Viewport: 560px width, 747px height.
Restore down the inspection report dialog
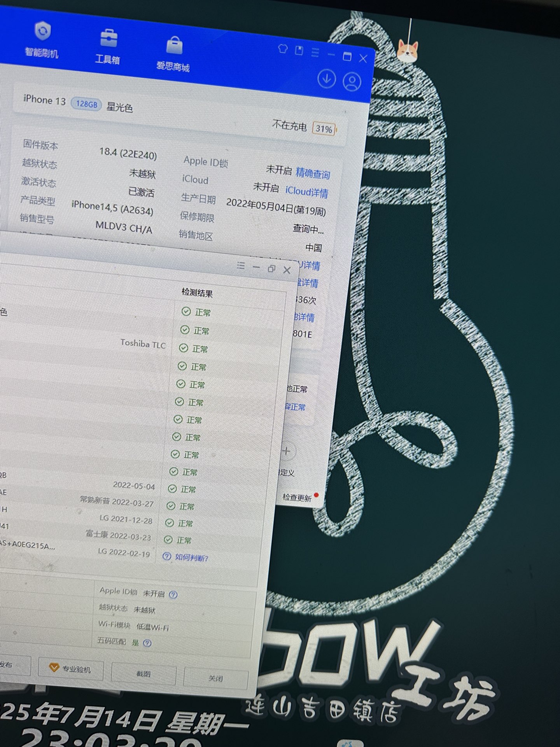(271, 268)
